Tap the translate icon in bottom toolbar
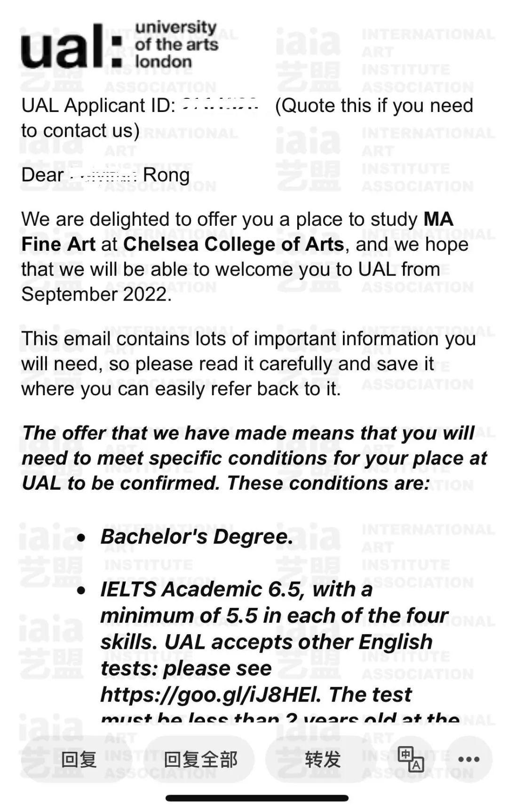This screenshot has height=812, width=508. coord(411,759)
